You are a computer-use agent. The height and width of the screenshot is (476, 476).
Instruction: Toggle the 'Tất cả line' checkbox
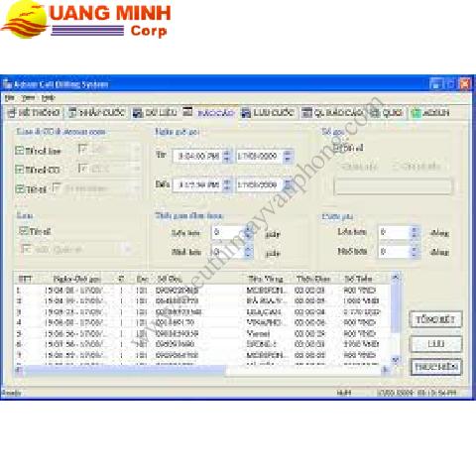20,151
